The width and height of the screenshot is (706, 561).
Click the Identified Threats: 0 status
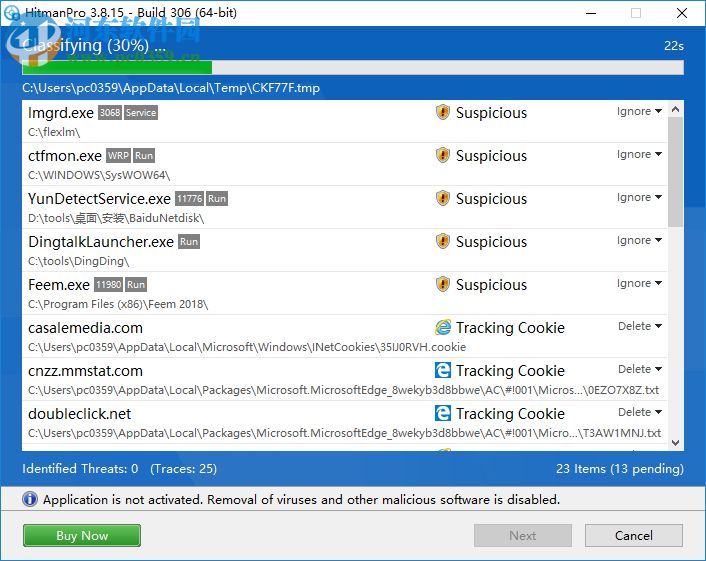click(80, 468)
